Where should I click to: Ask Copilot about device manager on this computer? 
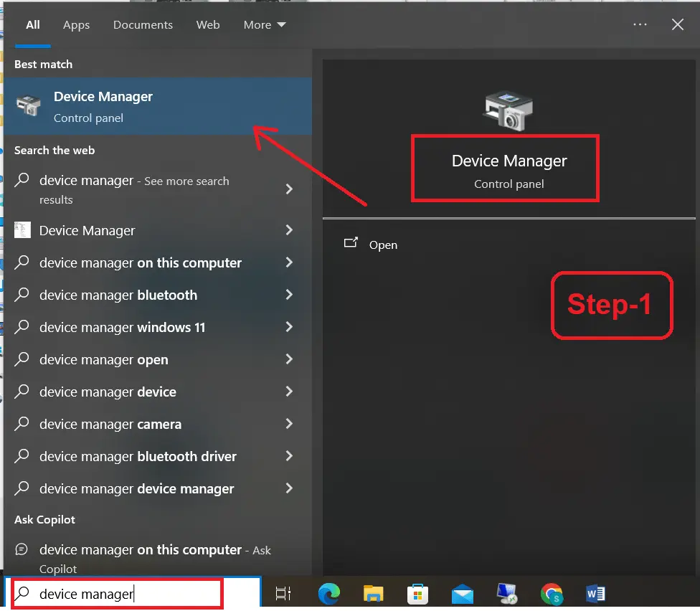pyautogui.click(x=158, y=559)
